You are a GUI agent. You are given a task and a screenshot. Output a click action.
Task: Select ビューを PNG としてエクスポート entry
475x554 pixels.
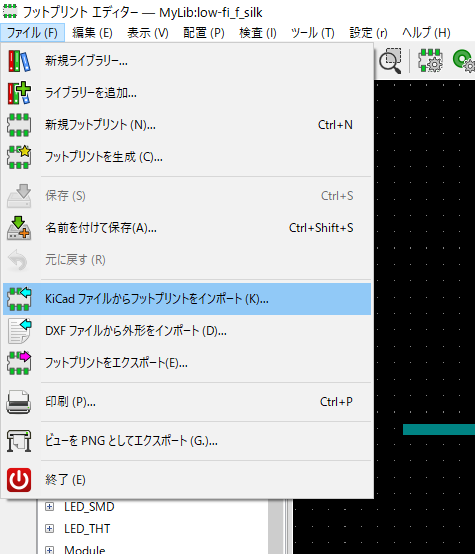point(187,441)
